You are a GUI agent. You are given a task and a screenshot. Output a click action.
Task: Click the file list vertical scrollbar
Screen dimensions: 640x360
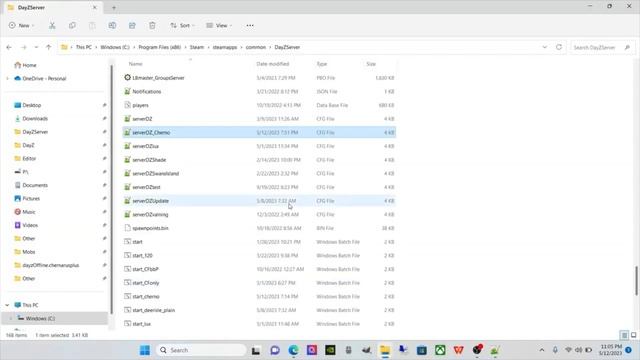click(x=636, y=281)
